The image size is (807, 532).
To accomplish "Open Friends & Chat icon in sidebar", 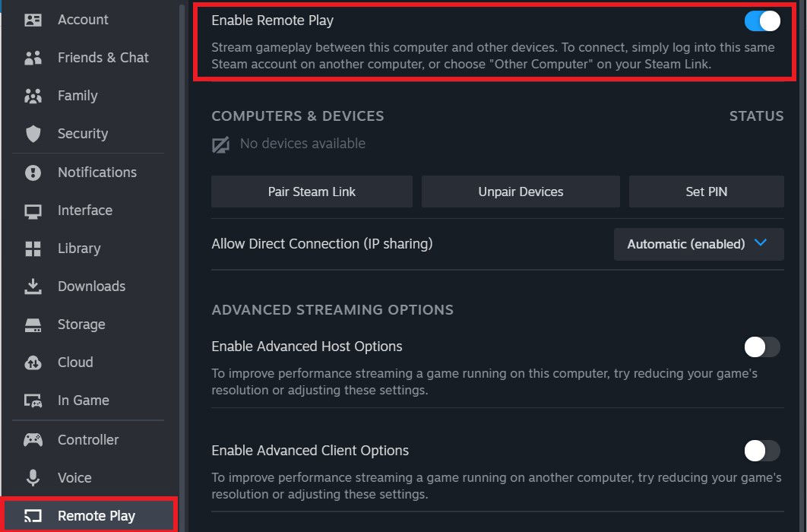I will pos(33,58).
